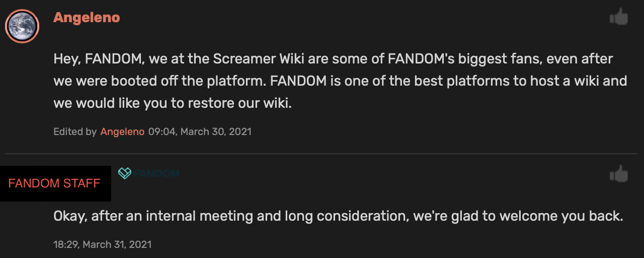The width and height of the screenshot is (644, 258).
Task: Like Angeleno's comment with the thumbs-up icon
Action: point(619,18)
